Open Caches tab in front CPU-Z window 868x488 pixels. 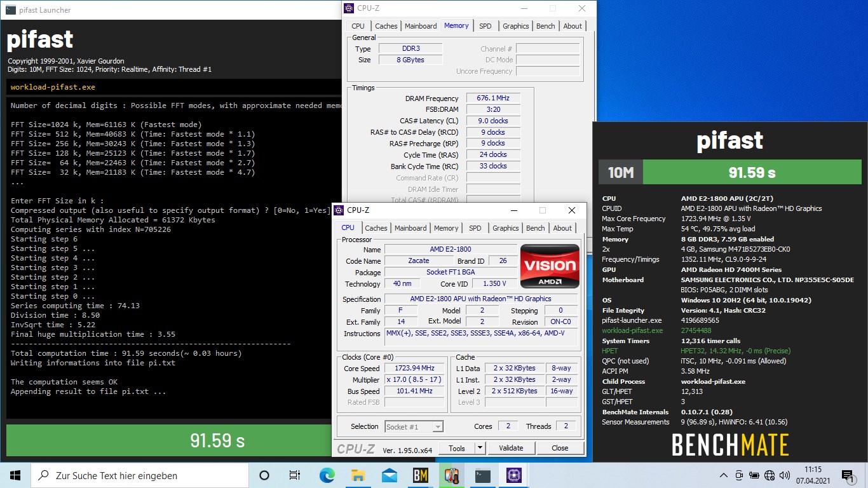376,228
